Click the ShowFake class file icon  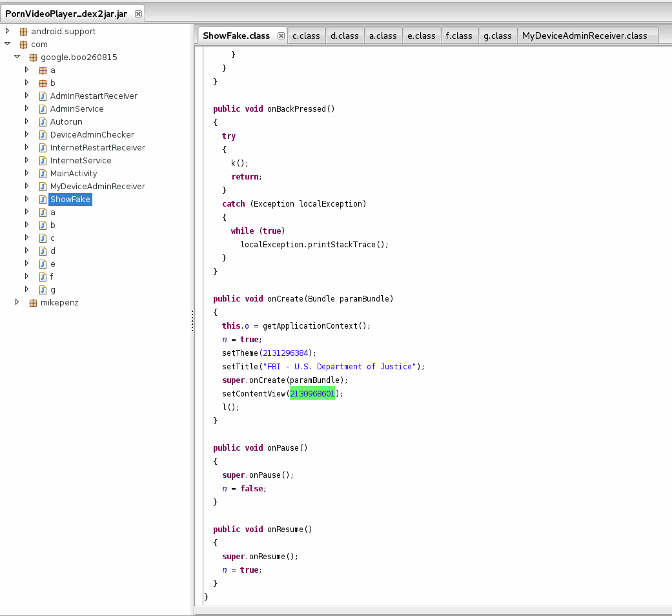pos(43,200)
